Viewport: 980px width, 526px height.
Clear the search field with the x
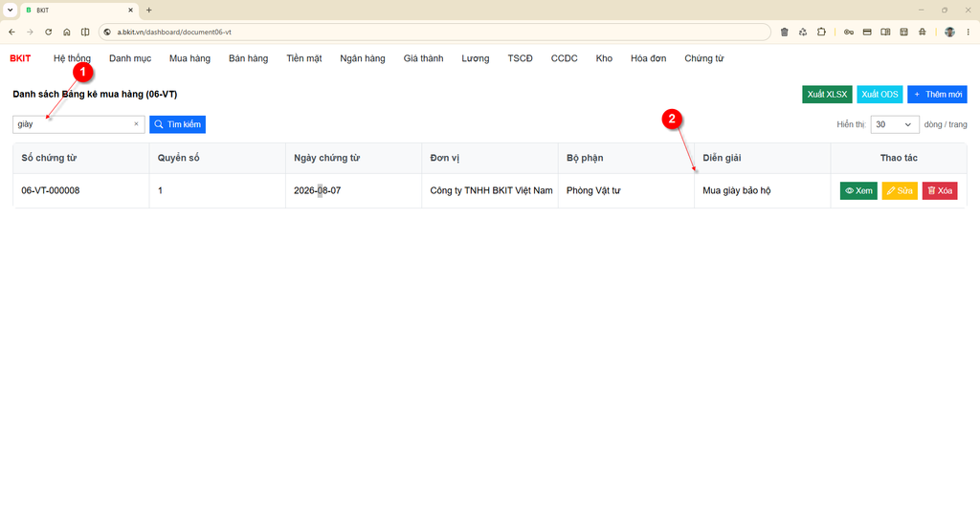pos(136,124)
